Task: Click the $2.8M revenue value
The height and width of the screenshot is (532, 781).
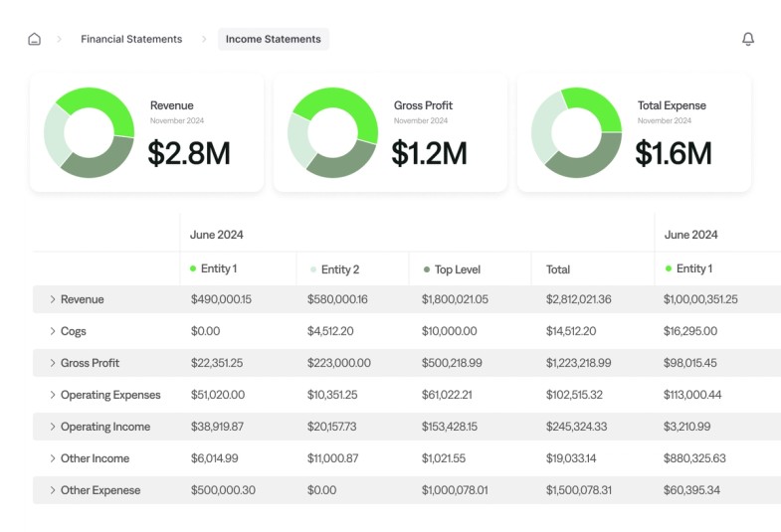Action: [x=189, y=153]
